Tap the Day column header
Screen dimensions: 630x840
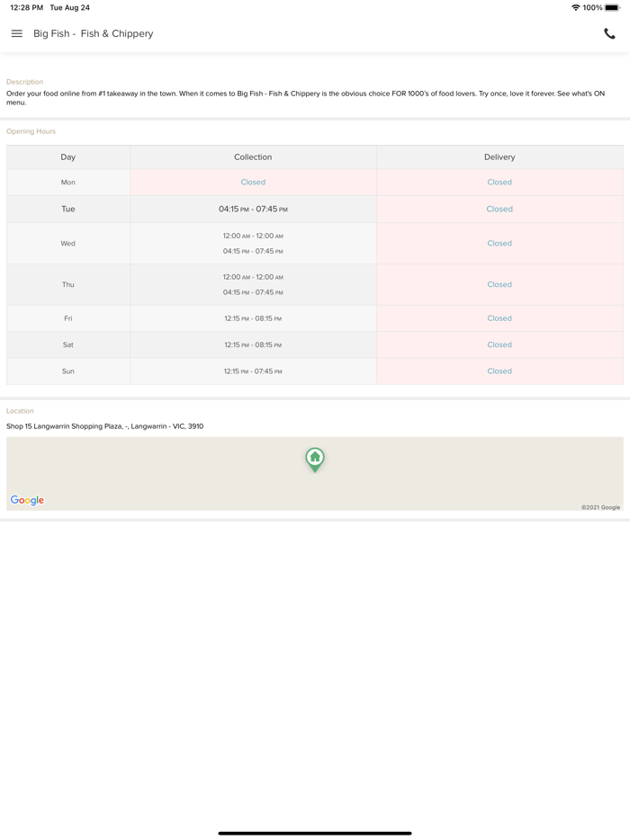click(68, 157)
